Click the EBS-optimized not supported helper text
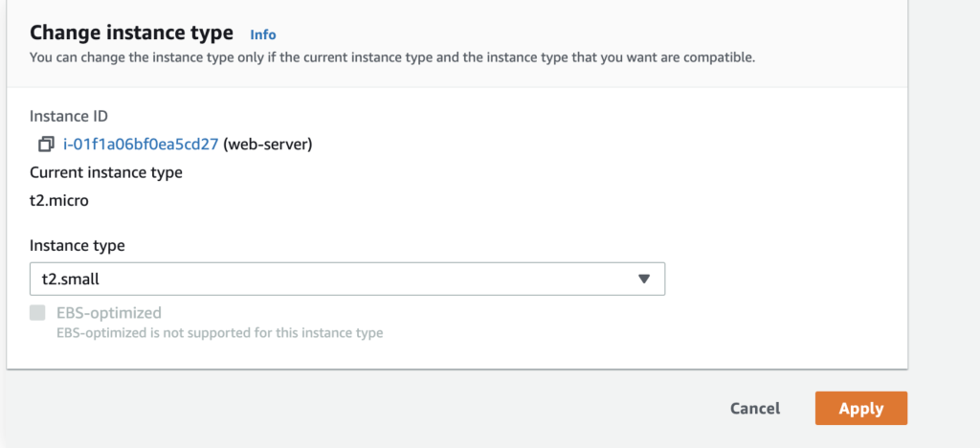The height and width of the screenshot is (448, 980). tap(219, 332)
